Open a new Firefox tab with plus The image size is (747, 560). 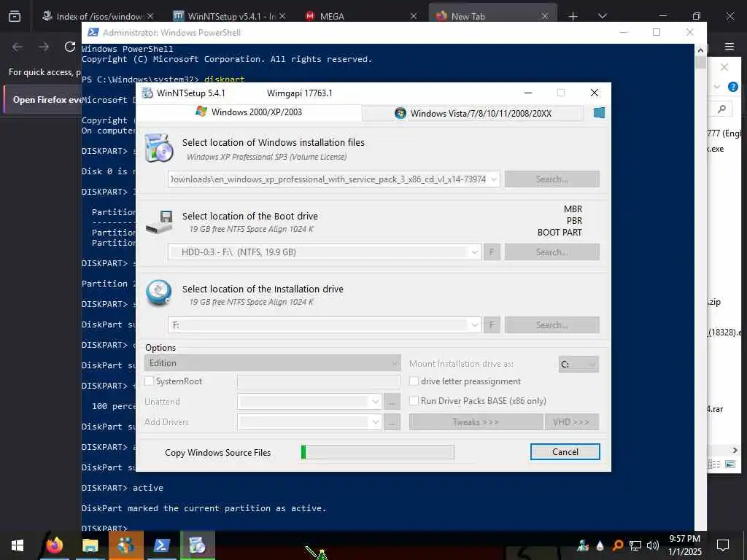573,16
